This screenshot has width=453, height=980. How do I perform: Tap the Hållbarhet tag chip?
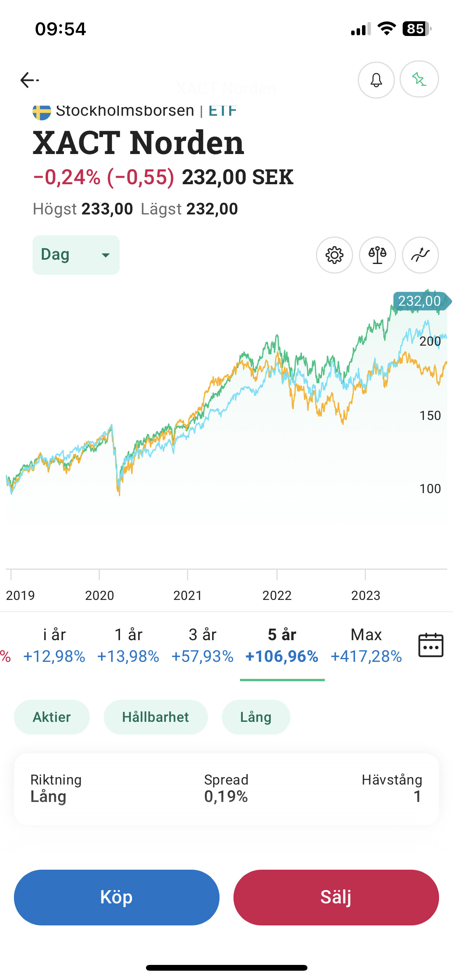(156, 717)
